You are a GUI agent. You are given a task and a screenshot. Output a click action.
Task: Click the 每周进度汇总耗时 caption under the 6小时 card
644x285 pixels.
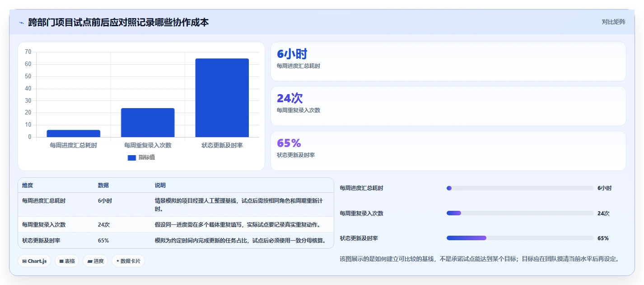tap(299, 66)
